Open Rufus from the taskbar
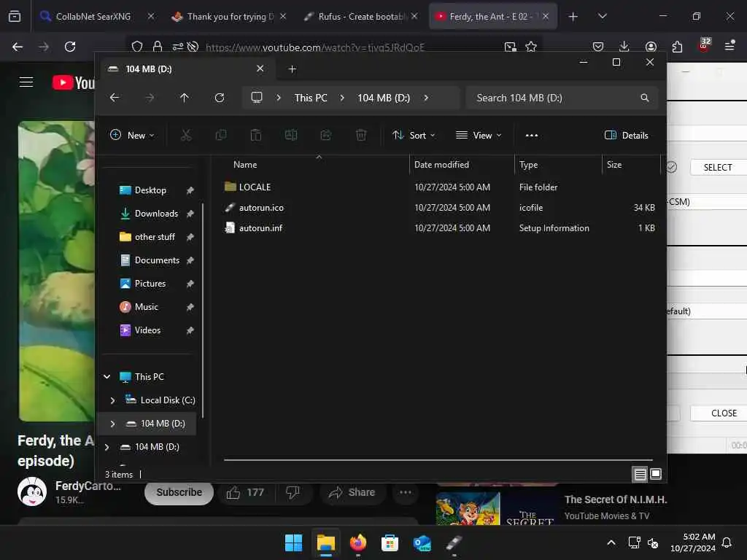This screenshot has height=560, width=747. (x=454, y=542)
